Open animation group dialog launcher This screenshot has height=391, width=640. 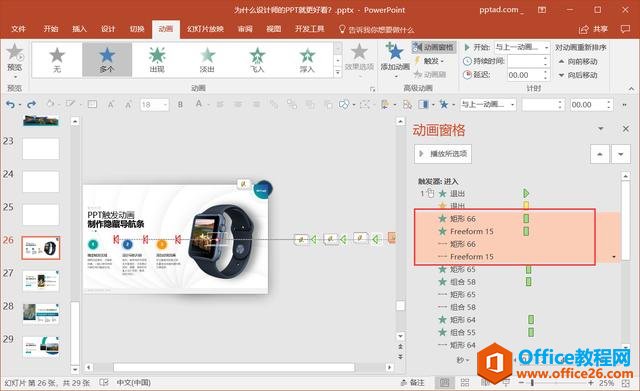(372, 89)
